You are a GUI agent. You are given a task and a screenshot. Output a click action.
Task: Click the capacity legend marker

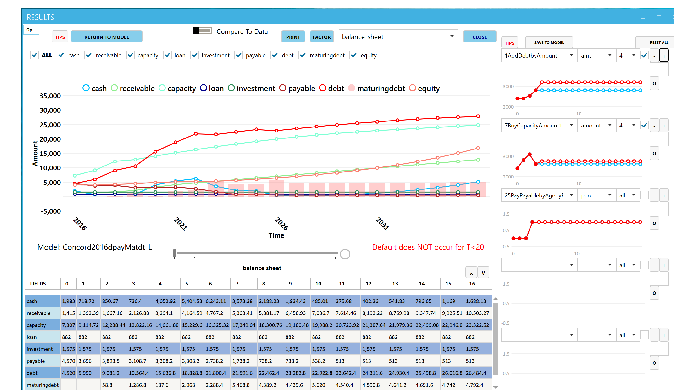point(162,88)
